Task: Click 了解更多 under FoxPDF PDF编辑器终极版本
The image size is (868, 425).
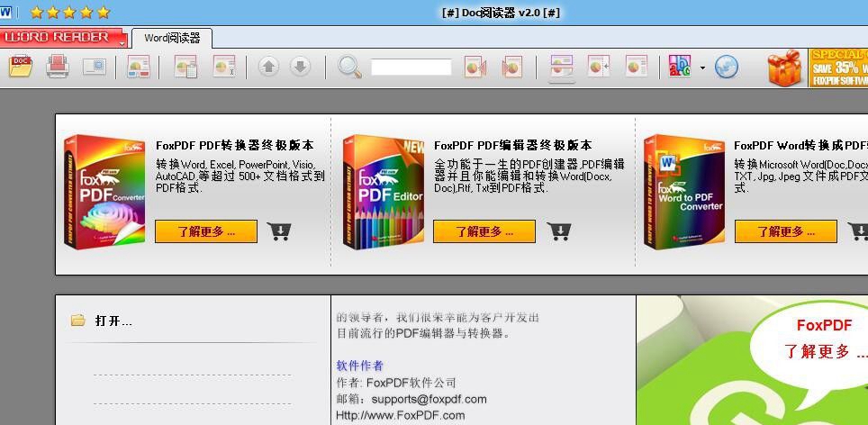Action: click(x=484, y=231)
